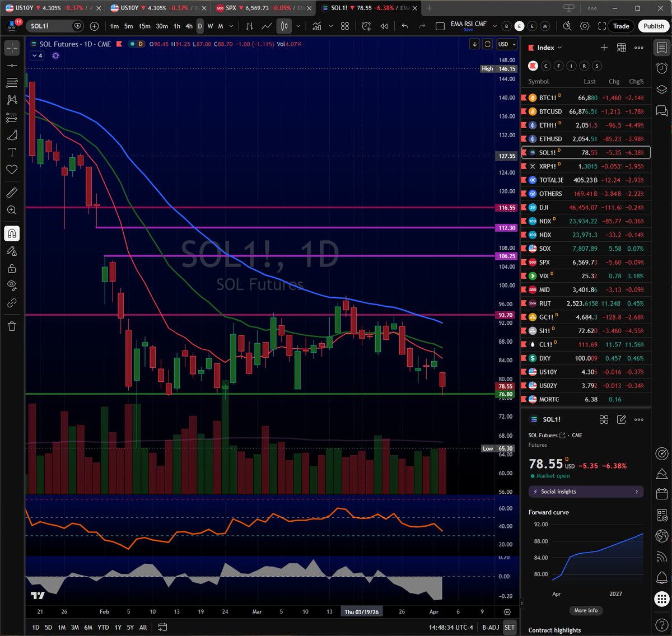672x636 pixels.
Task: Open the forecasting and measurement tools
Action: (12, 118)
